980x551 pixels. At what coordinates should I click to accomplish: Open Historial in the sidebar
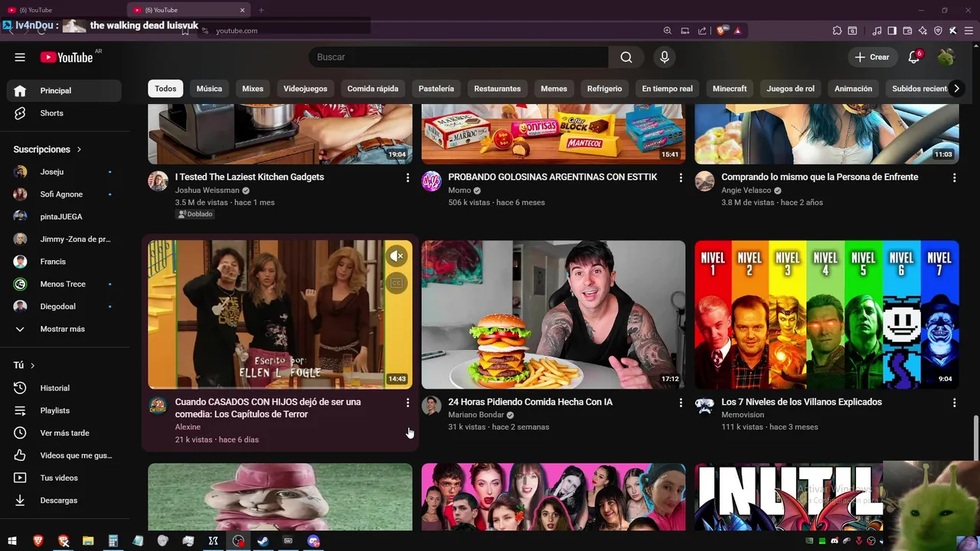tap(64, 388)
